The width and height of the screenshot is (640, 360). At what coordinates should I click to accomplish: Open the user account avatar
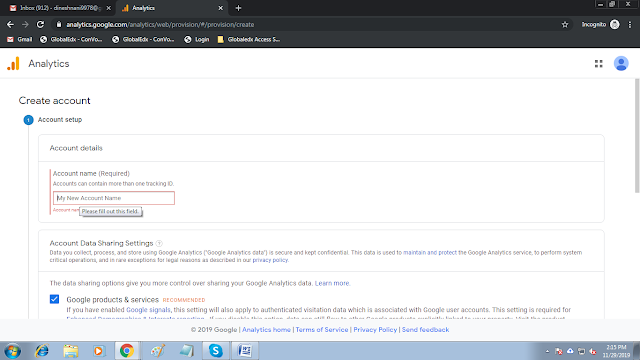coord(621,64)
